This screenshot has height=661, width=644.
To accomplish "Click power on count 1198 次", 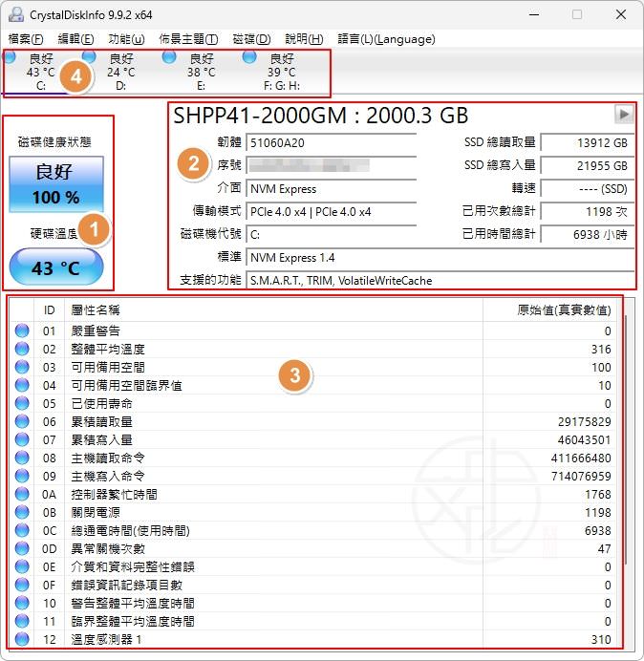I will click(587, 211).
